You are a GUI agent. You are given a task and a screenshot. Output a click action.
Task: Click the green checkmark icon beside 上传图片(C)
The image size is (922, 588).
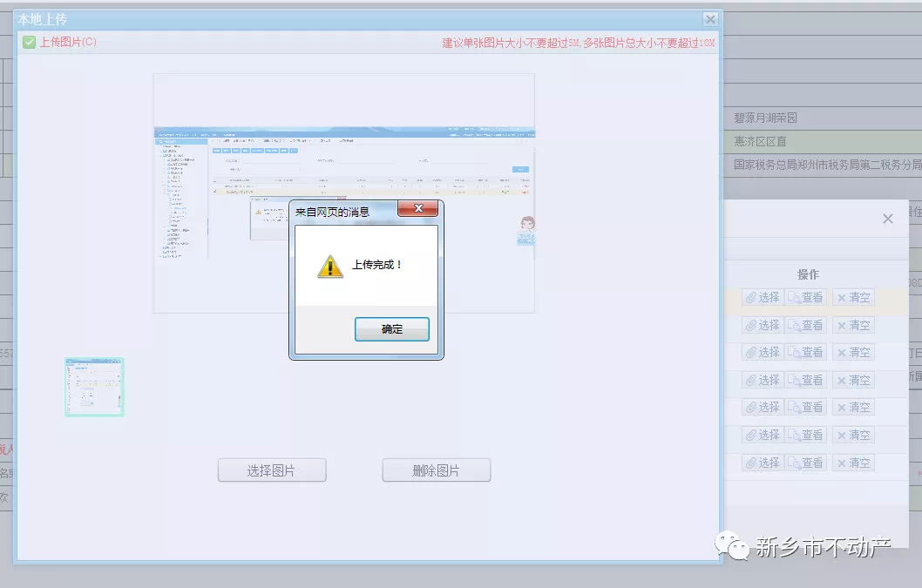(30, 42)
